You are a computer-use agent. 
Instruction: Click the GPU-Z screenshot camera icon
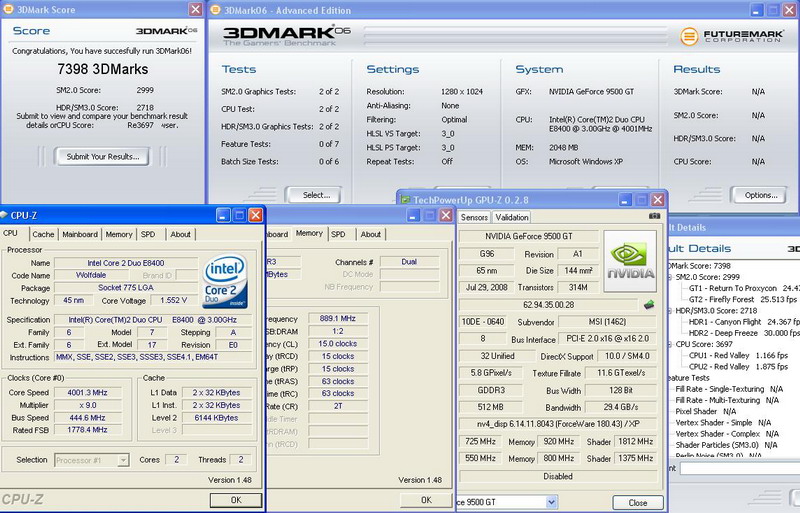655,216
